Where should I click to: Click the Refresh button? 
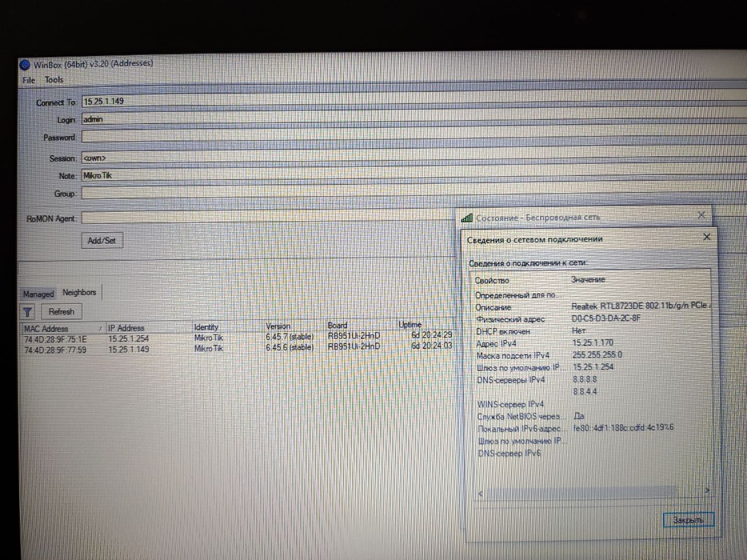coord(61,311)
